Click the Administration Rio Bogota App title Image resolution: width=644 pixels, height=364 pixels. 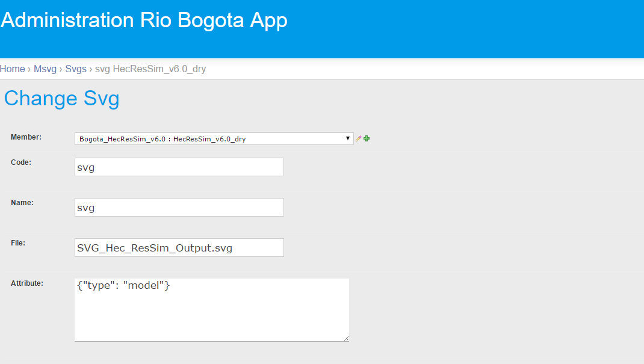coord(144,20)
